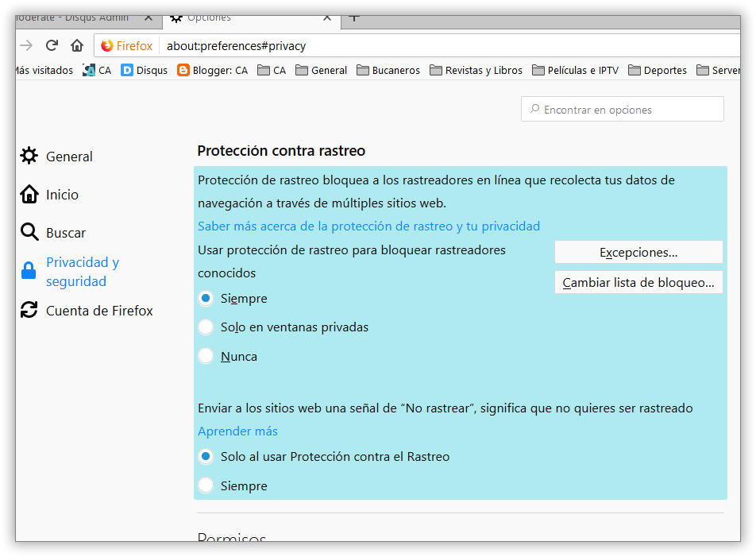
Task: Open the Más visitados bookmark
Action: (x=44, y=71)
